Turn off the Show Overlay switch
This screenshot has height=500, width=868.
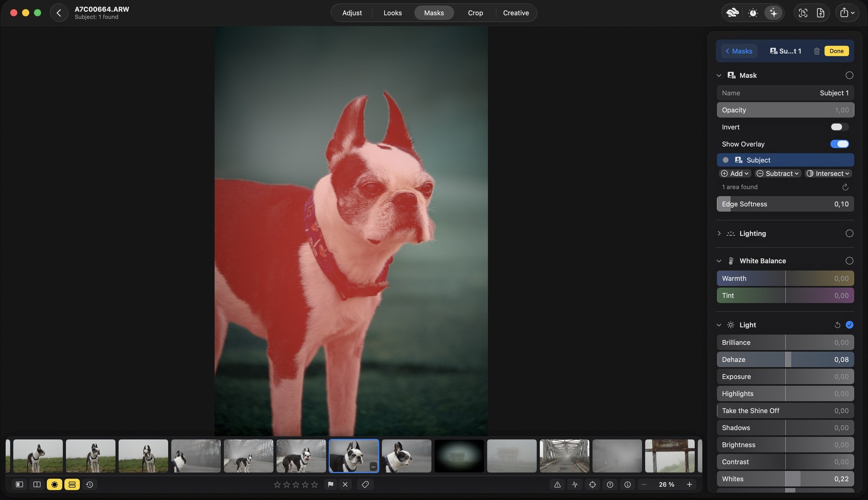[x=839, y=144]
